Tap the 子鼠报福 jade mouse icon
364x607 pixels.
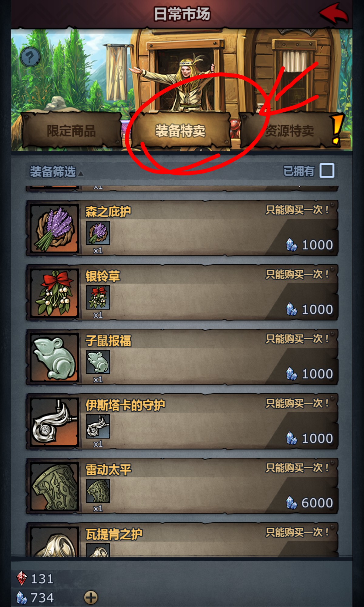[55, 358]
